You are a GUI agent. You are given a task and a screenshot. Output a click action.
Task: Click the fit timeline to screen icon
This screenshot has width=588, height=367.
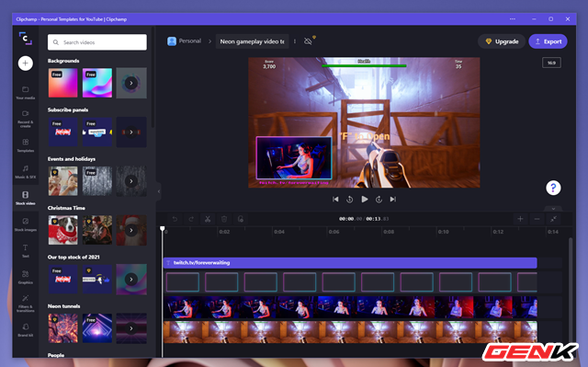point(553,219)
